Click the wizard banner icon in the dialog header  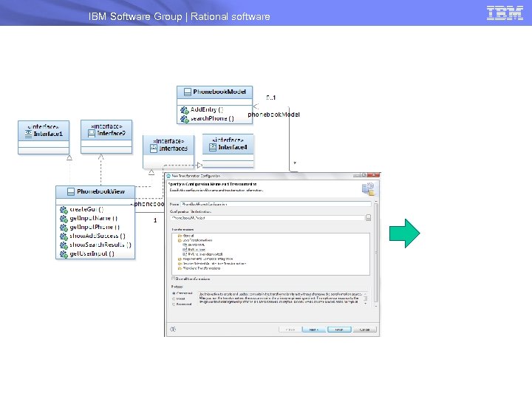[368, 189]
